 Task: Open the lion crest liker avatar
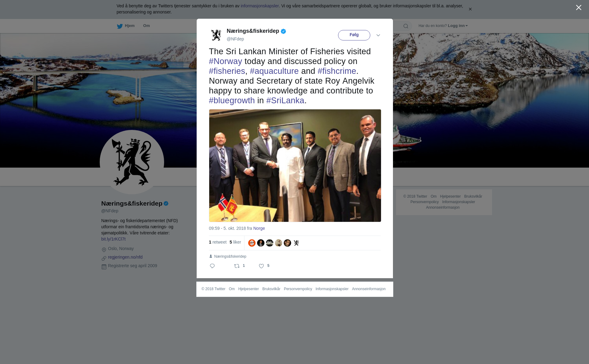(x=296, y=243)
